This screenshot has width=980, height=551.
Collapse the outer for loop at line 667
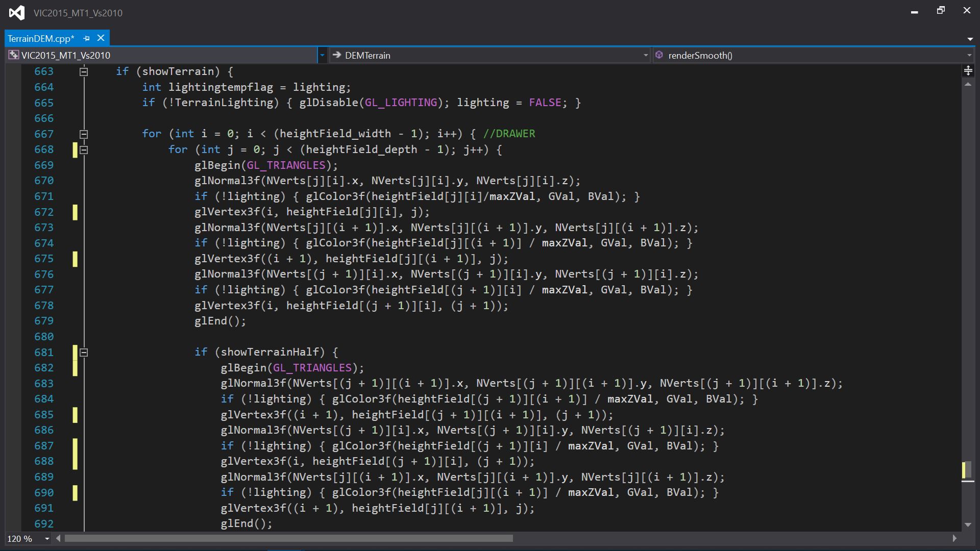(84, 134)
